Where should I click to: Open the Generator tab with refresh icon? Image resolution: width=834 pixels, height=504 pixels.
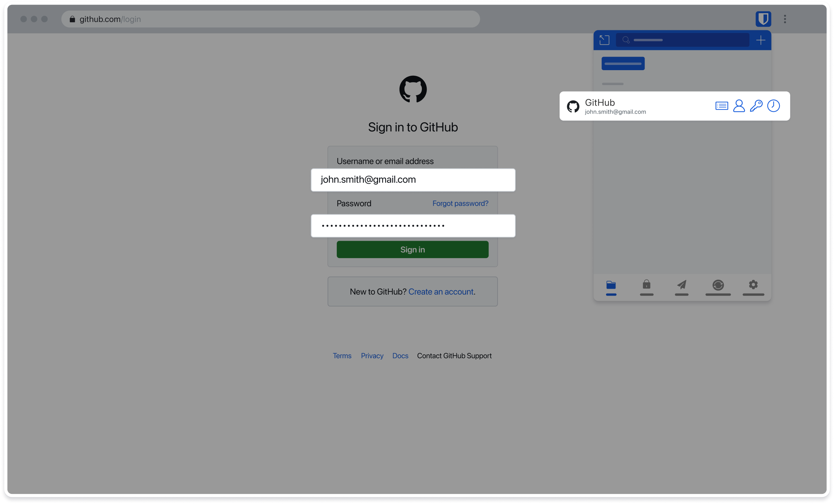pos(718,288)
